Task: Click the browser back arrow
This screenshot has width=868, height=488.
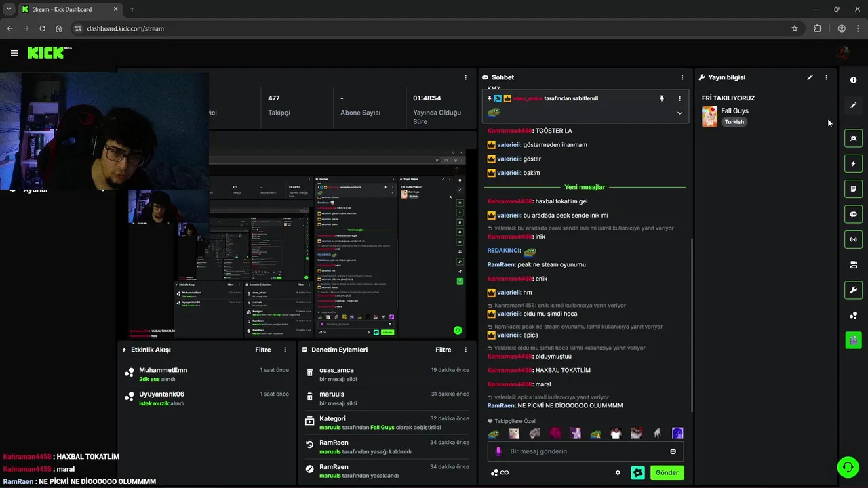Action: (9, 28)
